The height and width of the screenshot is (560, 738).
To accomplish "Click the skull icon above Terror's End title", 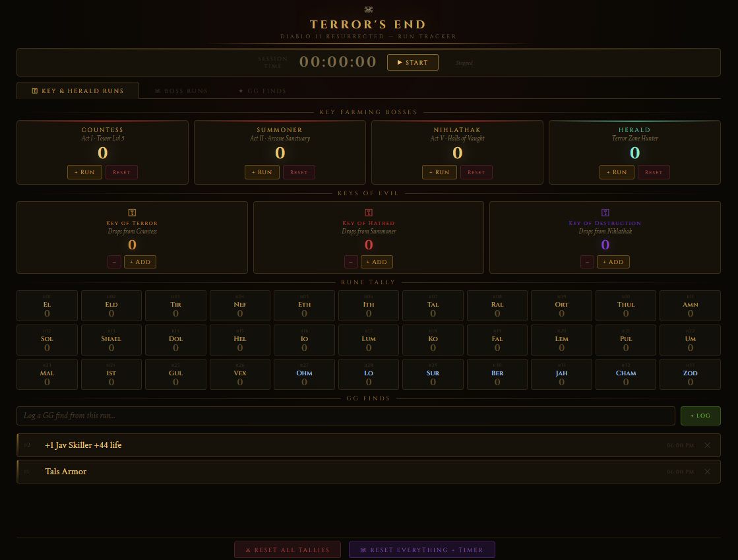I will point(369,9).
